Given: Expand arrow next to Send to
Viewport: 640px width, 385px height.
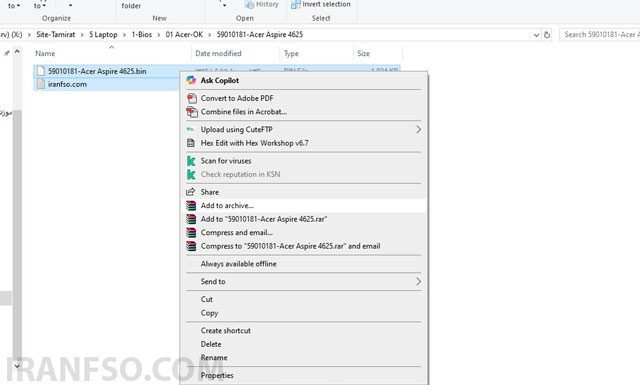Looking at the screenshot, I should pos(418,281).
